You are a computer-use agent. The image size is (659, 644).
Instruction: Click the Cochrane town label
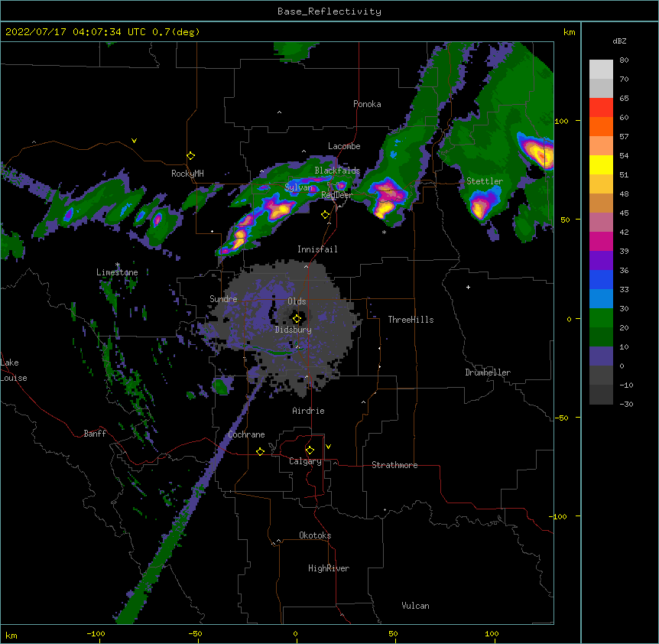pos(246,434)
